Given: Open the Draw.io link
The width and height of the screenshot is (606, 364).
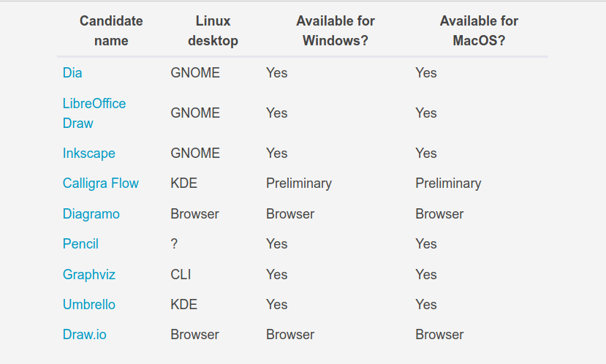Looking at the screenshot, I should pyautogui.click(x=84, y=335).
